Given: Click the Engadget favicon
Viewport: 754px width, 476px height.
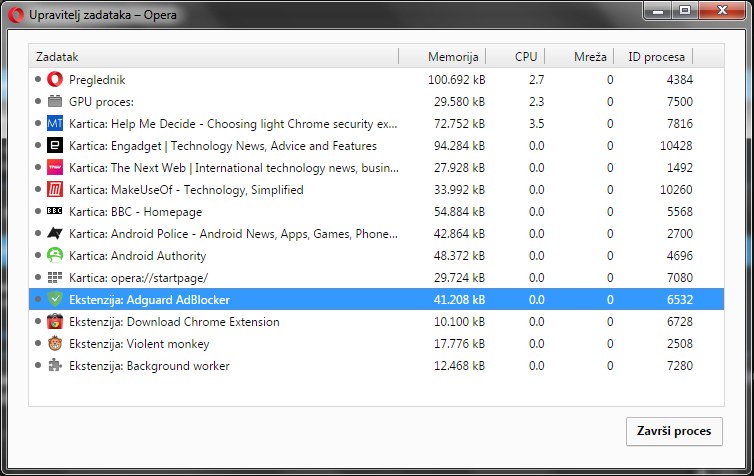Looking at the screenshot, I should point(55,146).
